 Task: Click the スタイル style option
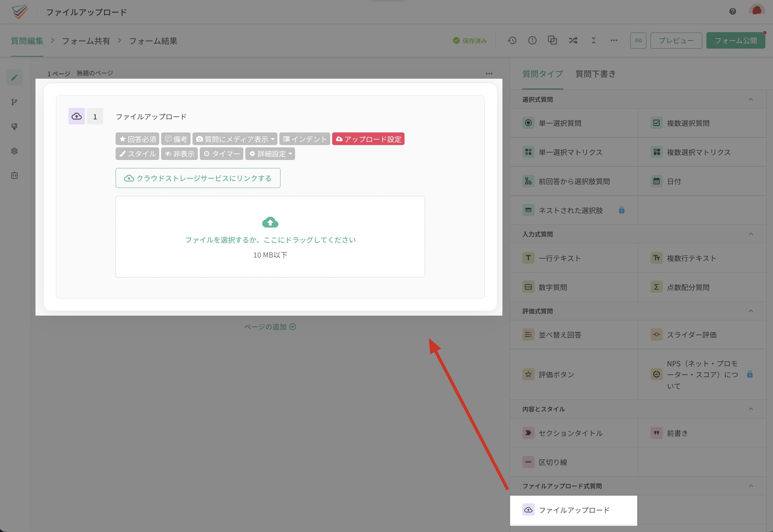point(137,154)
